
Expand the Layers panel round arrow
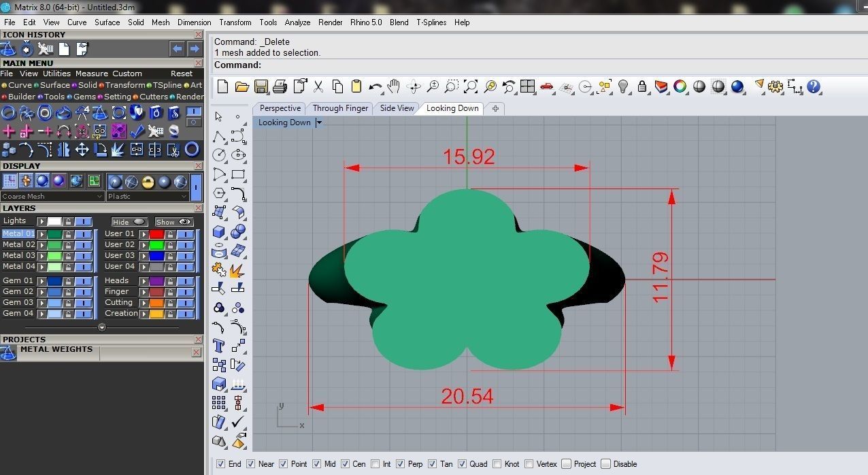pyautogui.click(x=102, y=327)
